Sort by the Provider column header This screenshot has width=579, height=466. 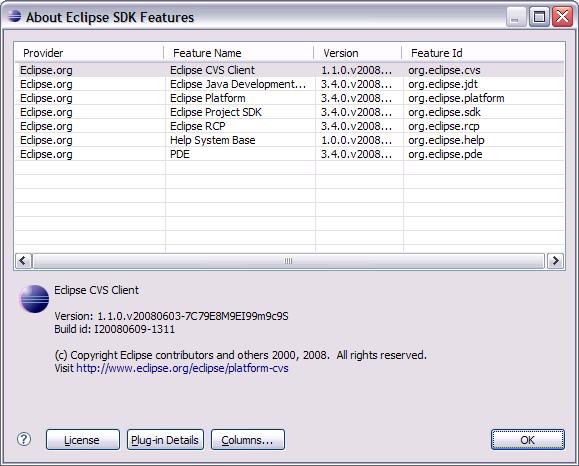pos(89,53)
